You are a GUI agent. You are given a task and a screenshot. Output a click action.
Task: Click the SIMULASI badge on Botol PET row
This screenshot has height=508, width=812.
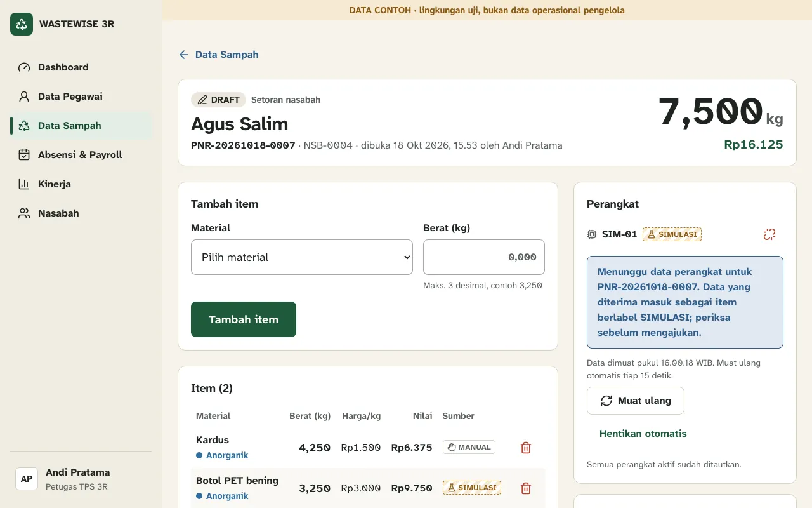tap(472, 488)
